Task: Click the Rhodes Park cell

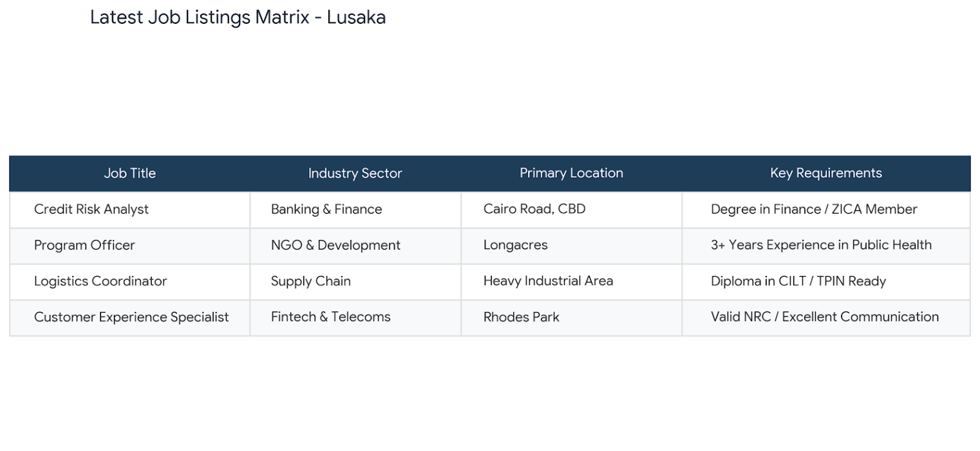Action: pos(572,318)
